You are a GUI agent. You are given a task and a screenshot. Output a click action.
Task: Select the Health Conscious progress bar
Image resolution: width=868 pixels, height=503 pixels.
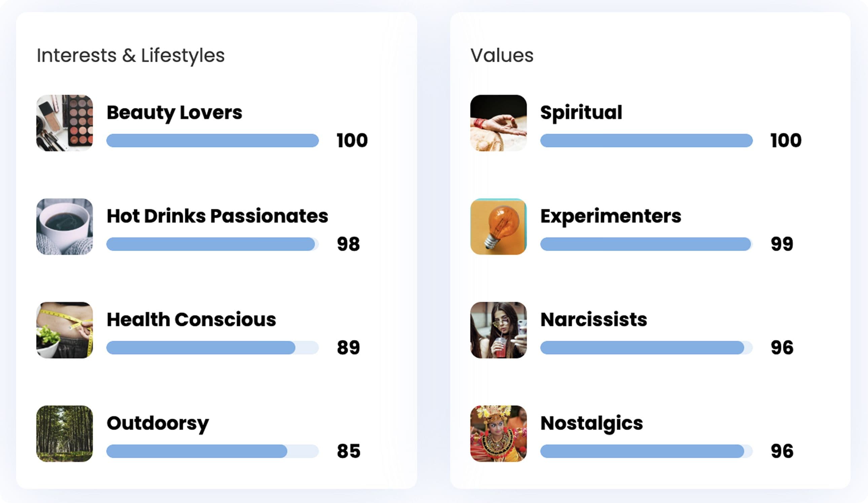pyautogui.click(x=213, y=348)
